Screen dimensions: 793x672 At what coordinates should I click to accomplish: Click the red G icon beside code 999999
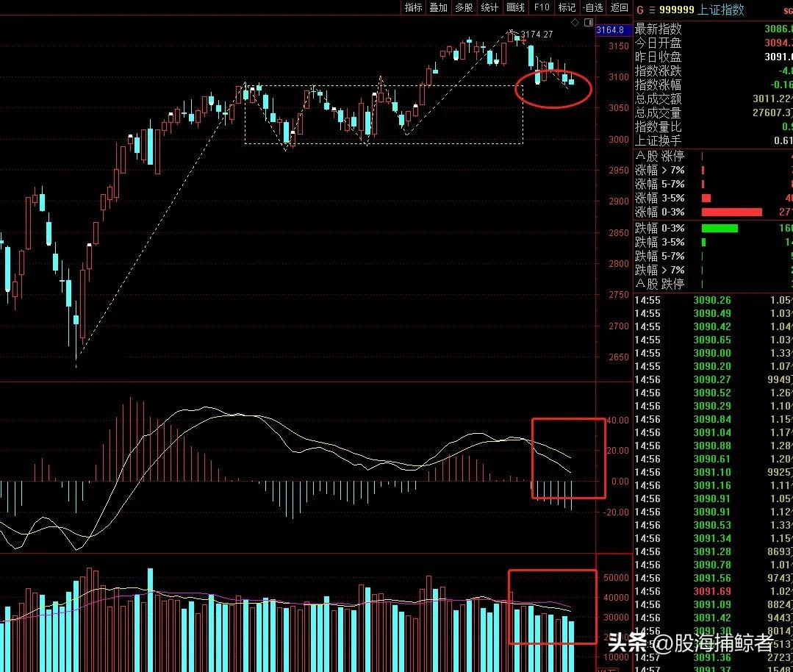[x=640, y=10]
